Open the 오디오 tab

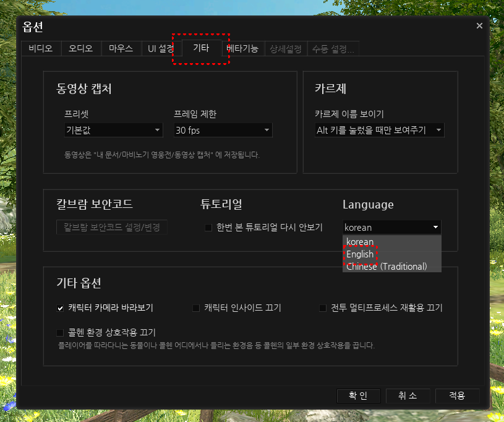81,48
